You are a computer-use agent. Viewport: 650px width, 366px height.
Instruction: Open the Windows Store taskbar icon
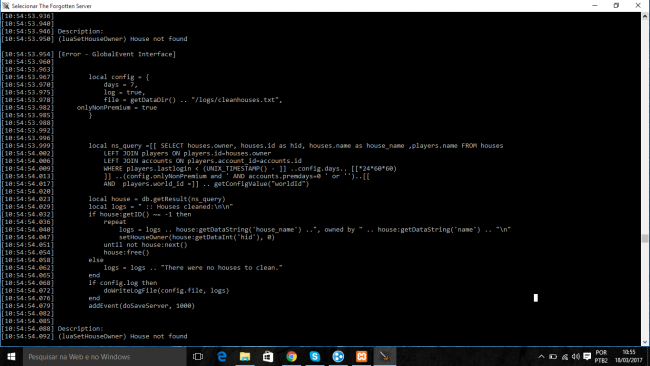pyautogui.click(x=268, y=356)
